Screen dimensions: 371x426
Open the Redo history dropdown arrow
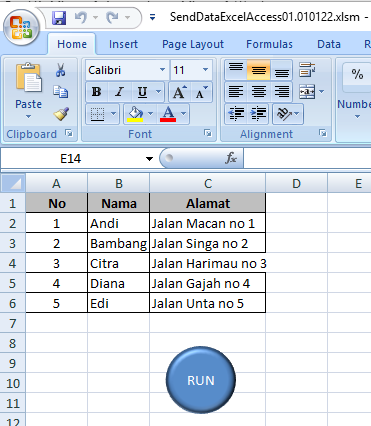pos(127,17)
